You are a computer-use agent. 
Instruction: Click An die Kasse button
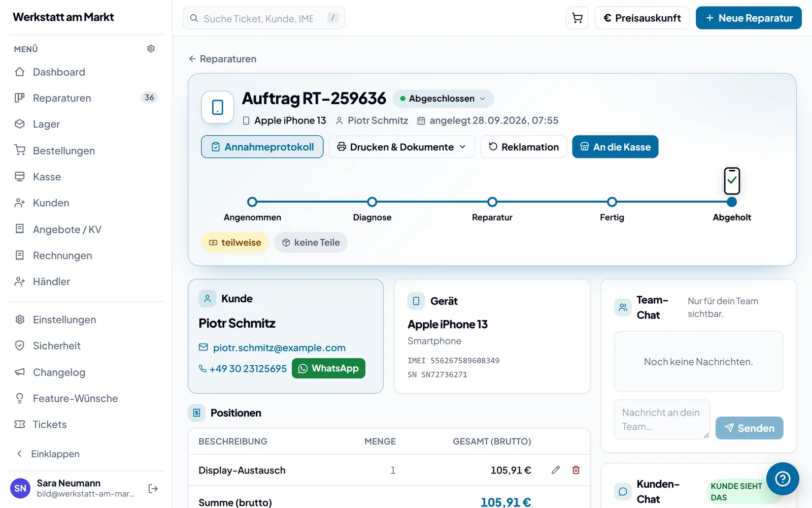point(615,147)
